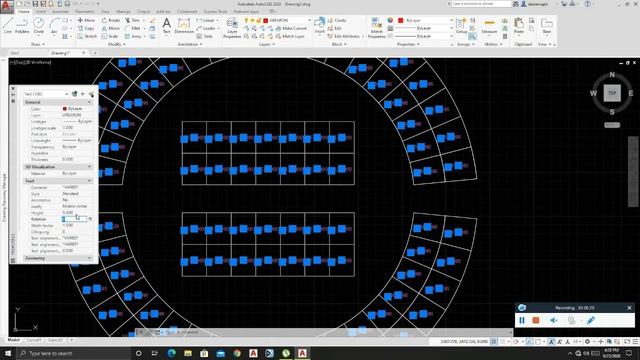Viewport: 640px width, 360px height.
Task: Click the Select Objects icon in Properties palette
Action: click(x=83, y=94)
